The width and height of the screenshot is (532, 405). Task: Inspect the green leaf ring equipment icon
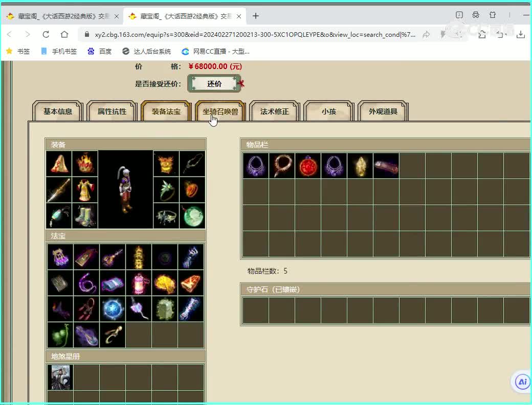(166, 189)
